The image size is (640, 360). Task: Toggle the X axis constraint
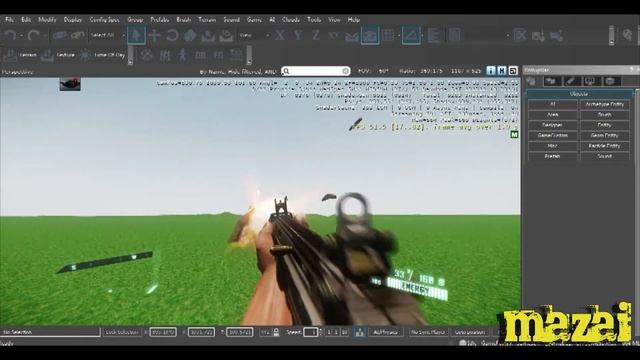(280, 36)
